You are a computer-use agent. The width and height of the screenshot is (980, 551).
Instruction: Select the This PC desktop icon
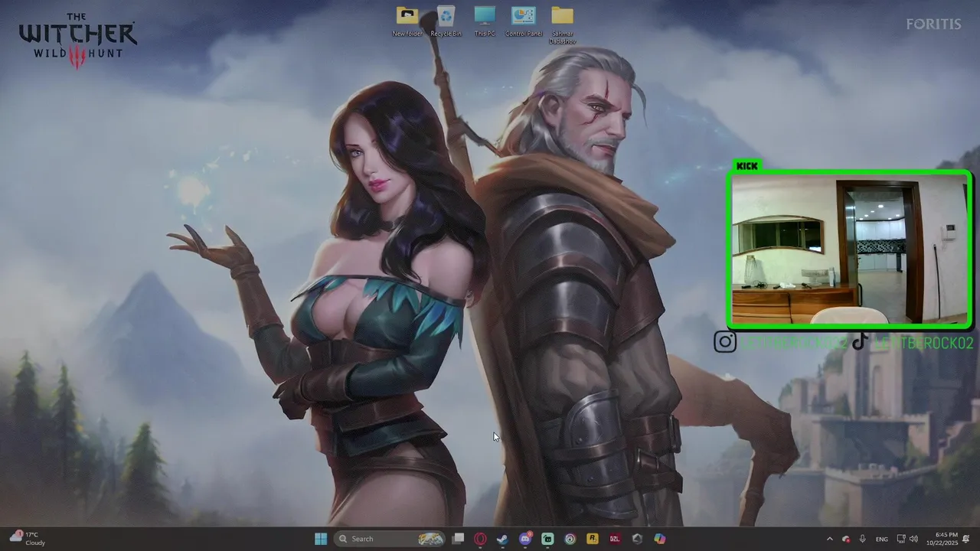485,21
